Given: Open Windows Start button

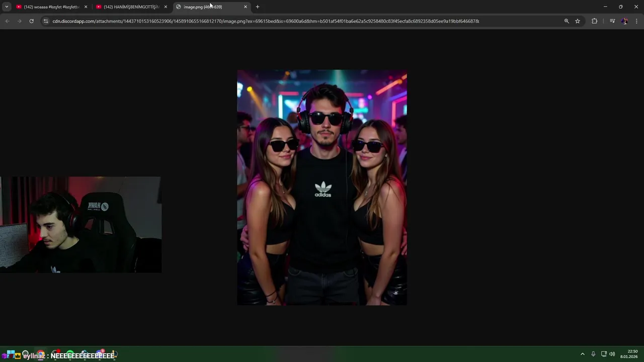Looking at the screenshot, I should coord(11,355).
